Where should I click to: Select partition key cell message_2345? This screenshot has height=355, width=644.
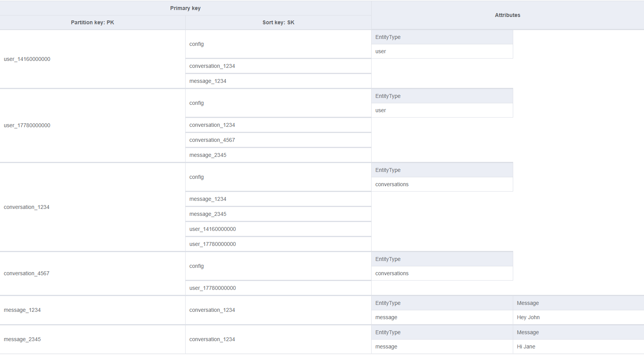point(93,339)
